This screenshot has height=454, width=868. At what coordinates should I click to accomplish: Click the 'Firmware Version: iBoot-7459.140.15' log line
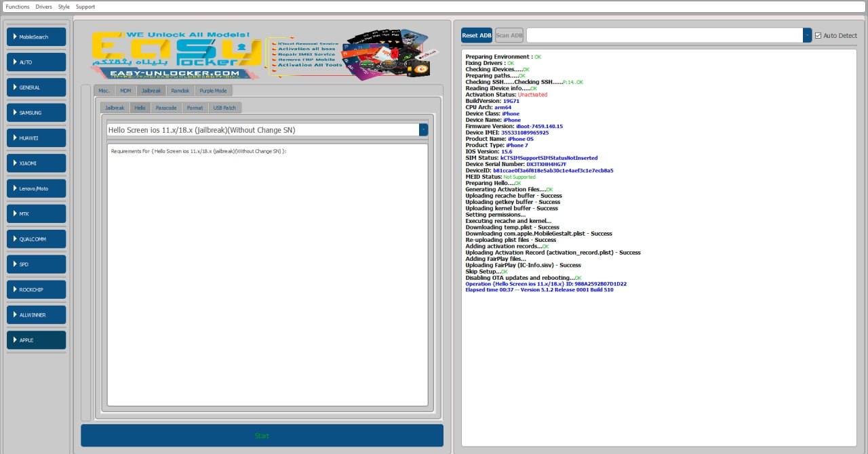514,126
